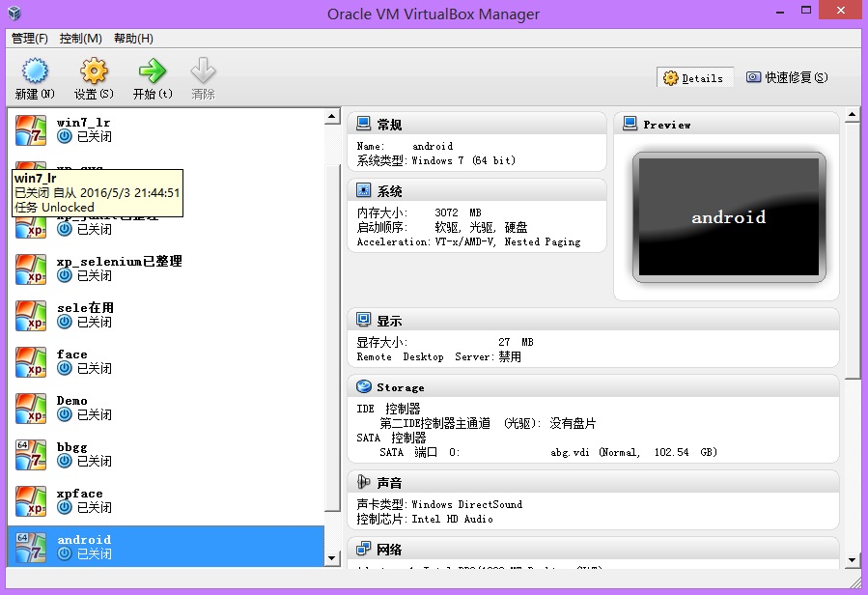Click the sele在用 XP OS icon
Screen dimensions: 868x595
tap(31, 316)
